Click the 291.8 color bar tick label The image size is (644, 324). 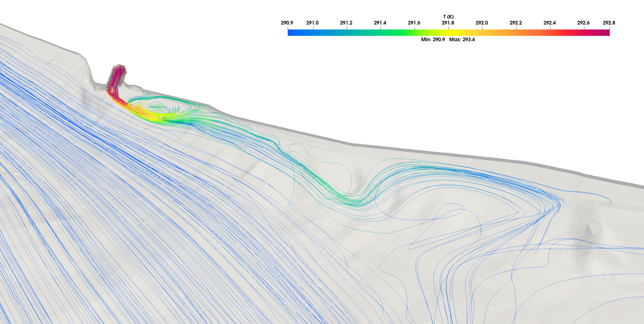coord(448,23)
